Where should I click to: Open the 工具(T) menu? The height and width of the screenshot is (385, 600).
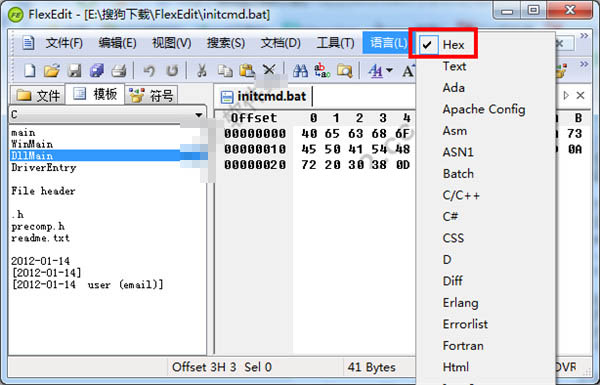[335, 43]
